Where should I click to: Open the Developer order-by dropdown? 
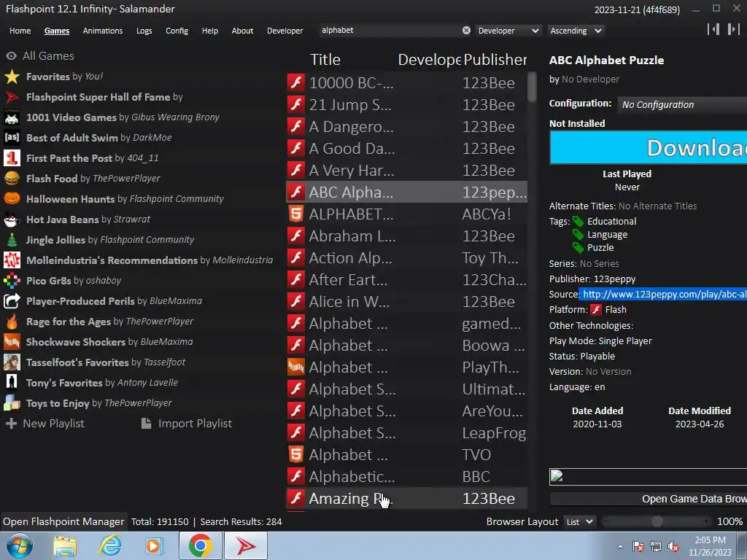point(508,31)
